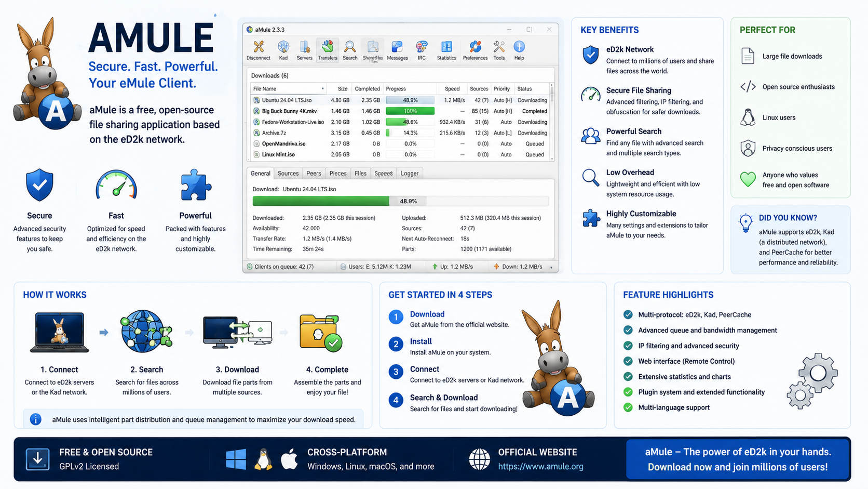Open the Peers tab
Image resolution: width=868 pixels, height=489 pixels.
point(314,174)
